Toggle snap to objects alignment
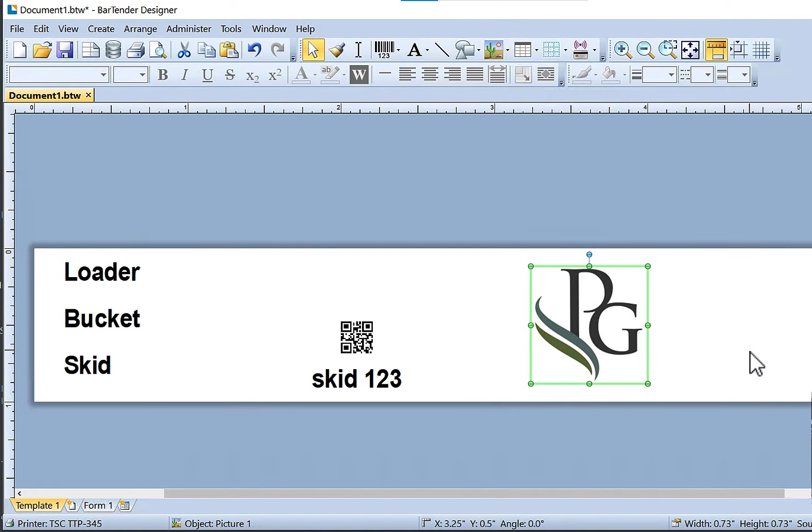 tap(739, 50)
